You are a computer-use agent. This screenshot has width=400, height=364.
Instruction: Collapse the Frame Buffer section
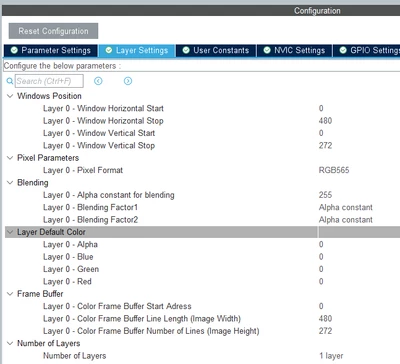tap(10, 294)
